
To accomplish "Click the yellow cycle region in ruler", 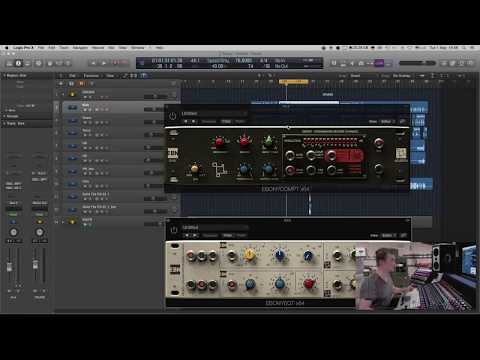I will point(294,82).
